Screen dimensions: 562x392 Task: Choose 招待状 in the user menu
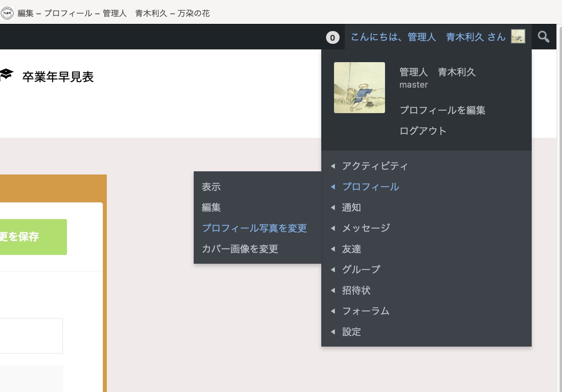coord(356,290)
